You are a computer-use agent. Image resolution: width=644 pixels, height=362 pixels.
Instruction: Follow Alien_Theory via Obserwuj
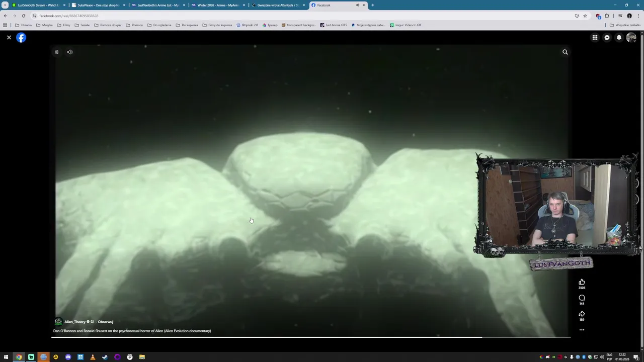(106, 322)
